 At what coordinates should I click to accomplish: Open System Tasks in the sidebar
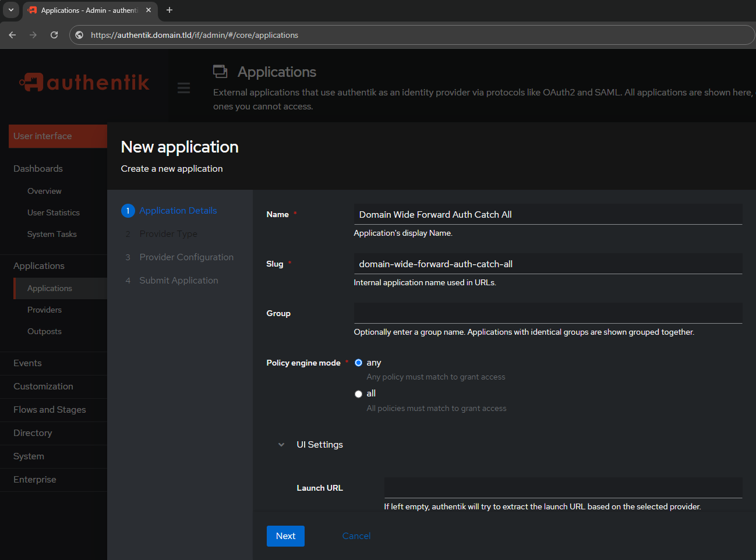[52, 234]
